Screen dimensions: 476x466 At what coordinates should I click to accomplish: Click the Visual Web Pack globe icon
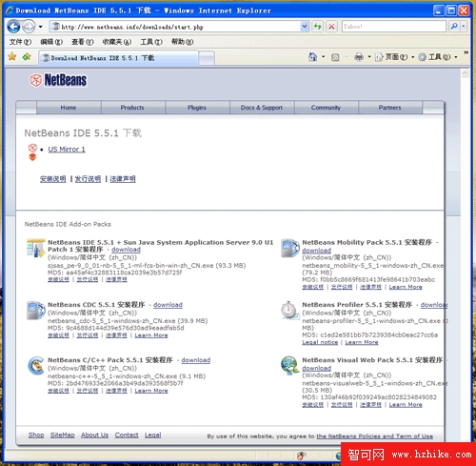(x=290, y=366)
